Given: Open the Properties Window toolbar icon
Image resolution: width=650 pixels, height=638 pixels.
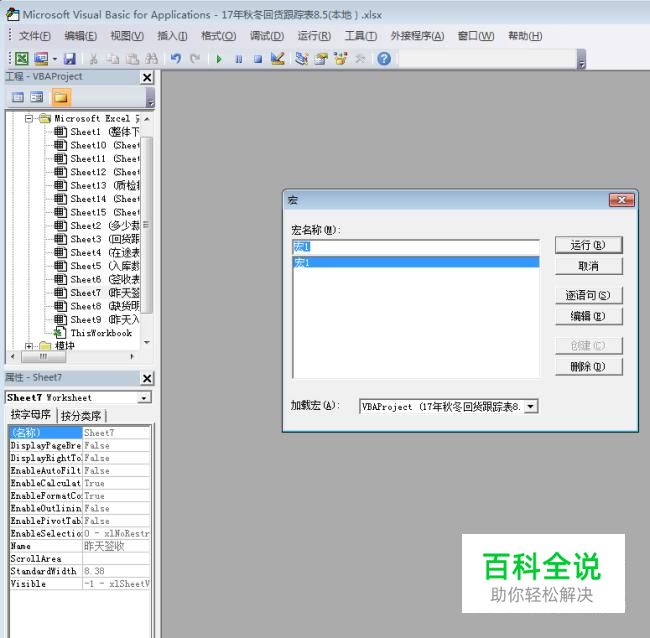Looking at the screenshot, I should point(321,59).
